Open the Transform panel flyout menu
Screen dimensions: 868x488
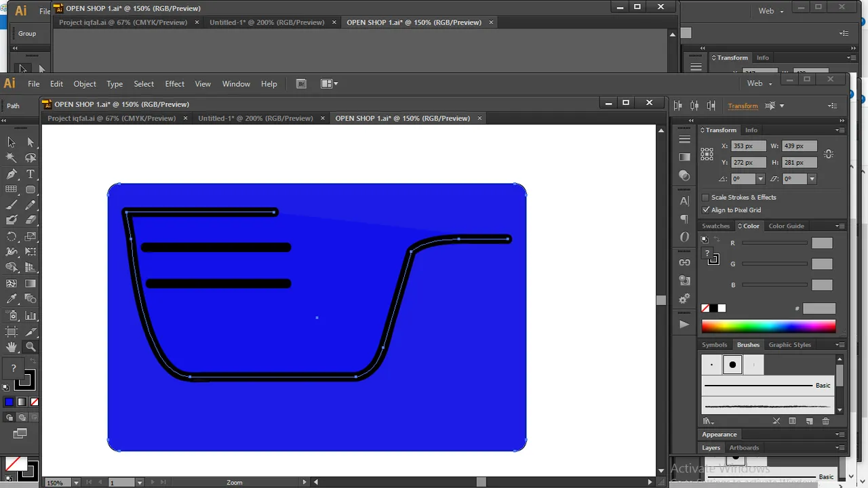click(x=840, y=130)
